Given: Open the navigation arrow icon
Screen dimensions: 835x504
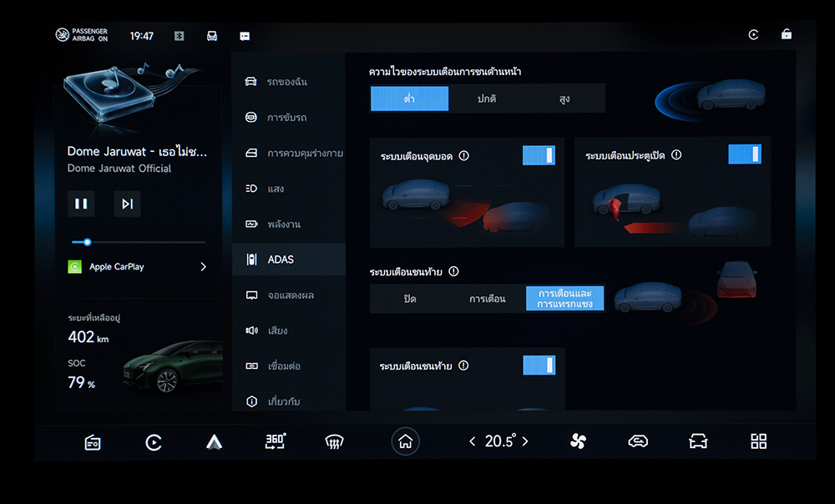Looking at the screenshot, I should click(214, 442).
